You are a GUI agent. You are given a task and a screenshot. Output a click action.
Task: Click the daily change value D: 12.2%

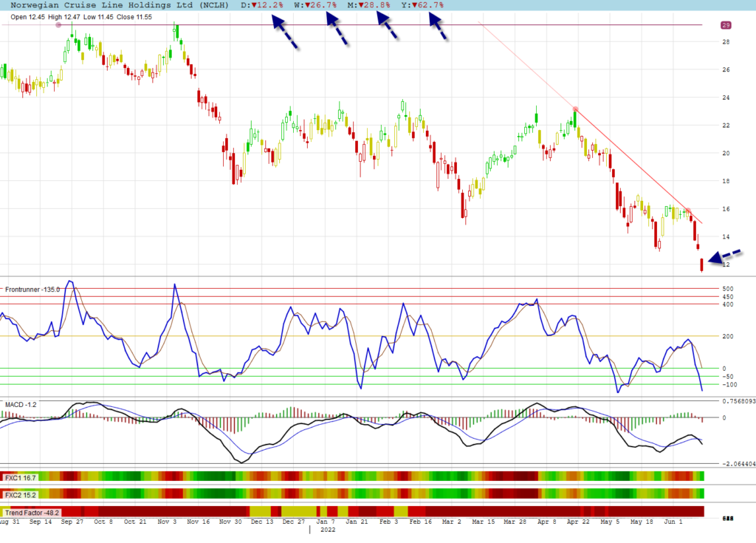coord(262,5)
